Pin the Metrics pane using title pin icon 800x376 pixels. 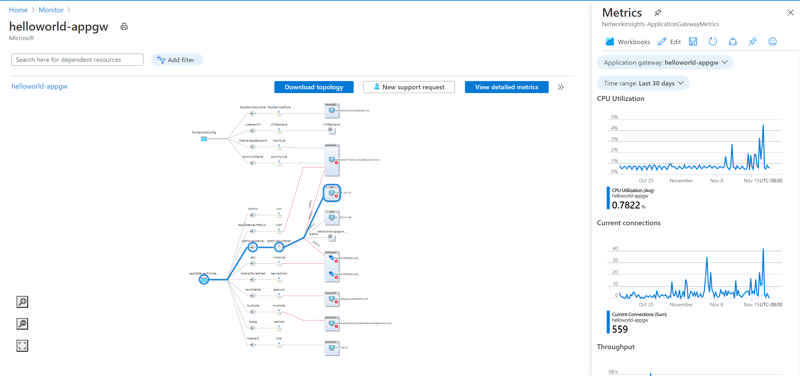tap(658, 13)
